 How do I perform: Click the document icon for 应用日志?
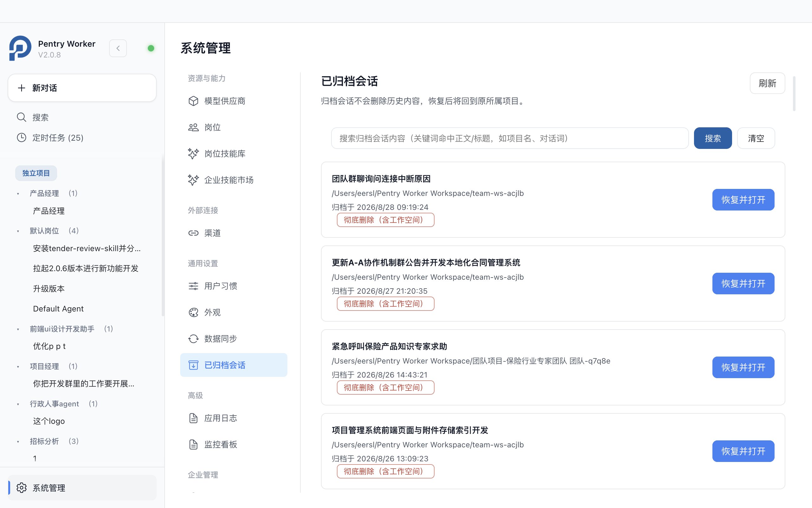193,418
